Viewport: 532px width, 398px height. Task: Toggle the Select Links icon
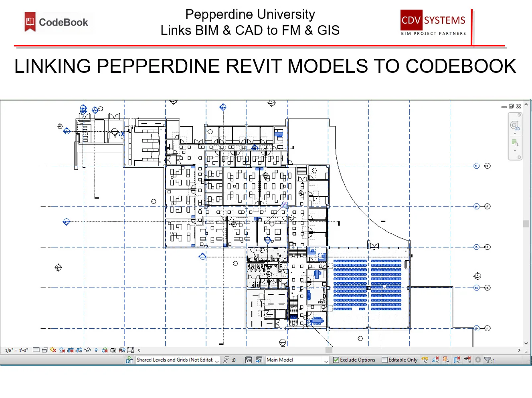pyautogui.click(x=425, y=360)
